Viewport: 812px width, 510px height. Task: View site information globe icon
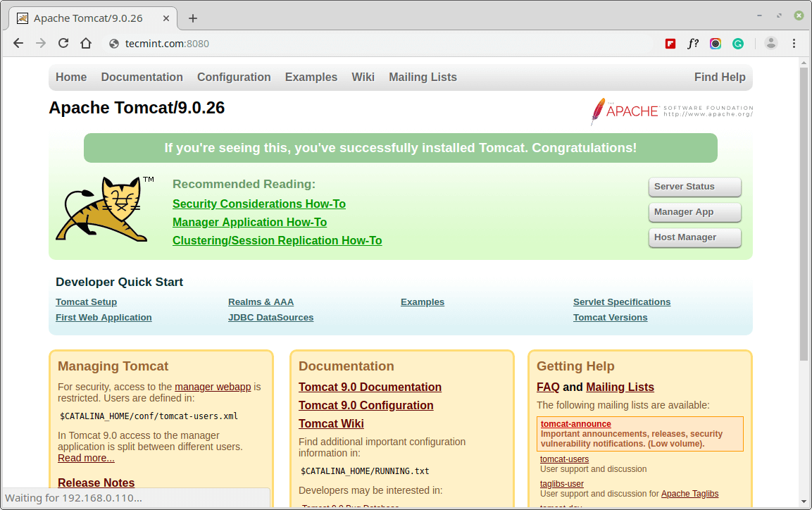click(x=114, y=44)
